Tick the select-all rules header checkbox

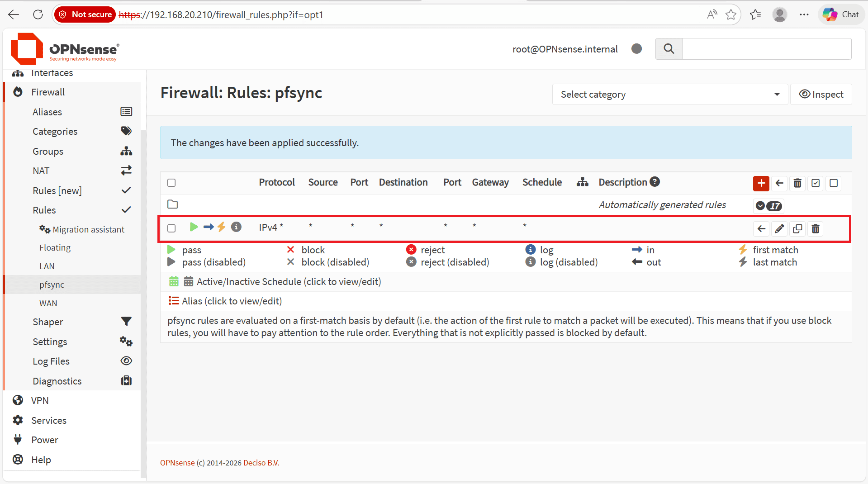click(x=171, y=183)
